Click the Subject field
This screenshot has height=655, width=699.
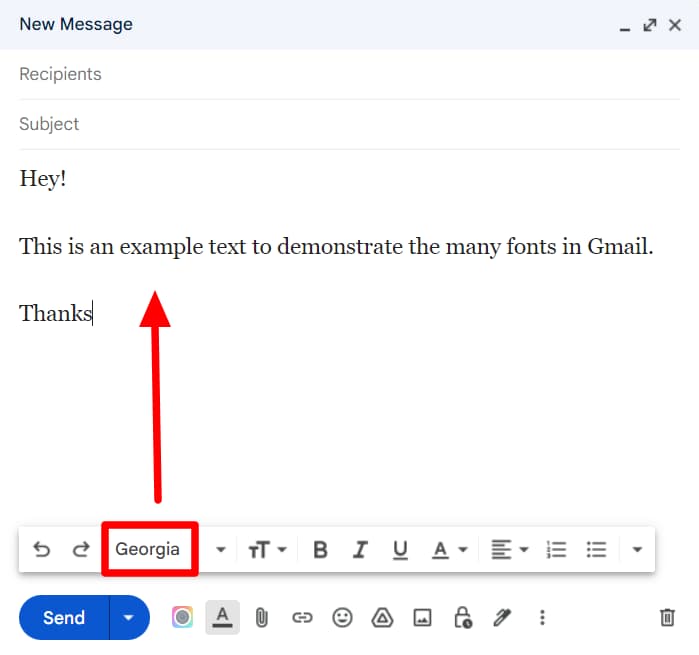pyautogui.click(x=350, y=124)
